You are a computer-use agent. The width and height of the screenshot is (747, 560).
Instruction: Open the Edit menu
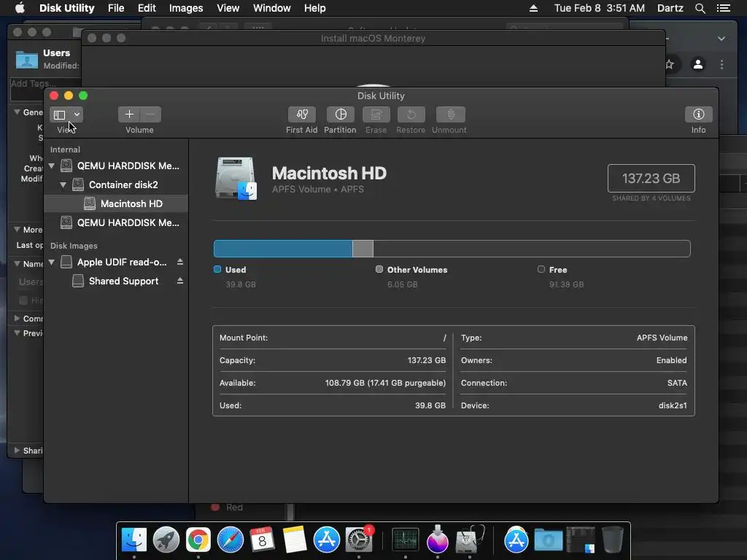[147, 8]
